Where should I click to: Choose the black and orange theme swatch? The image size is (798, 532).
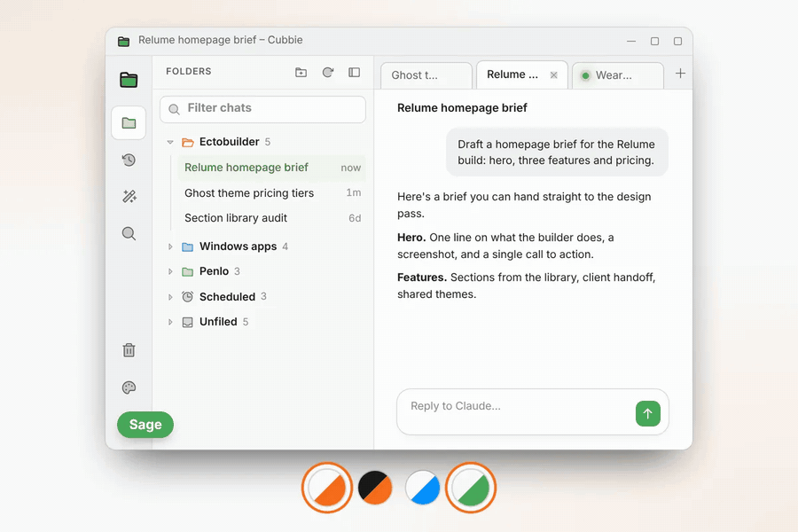[375, 487]
